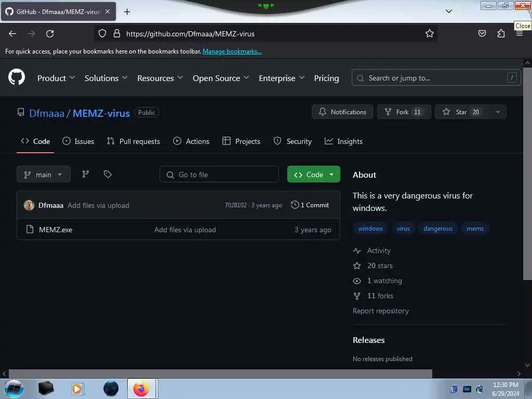Open the Insights tab
Screen dimensions: 532x399
click(x=343, y=141)
